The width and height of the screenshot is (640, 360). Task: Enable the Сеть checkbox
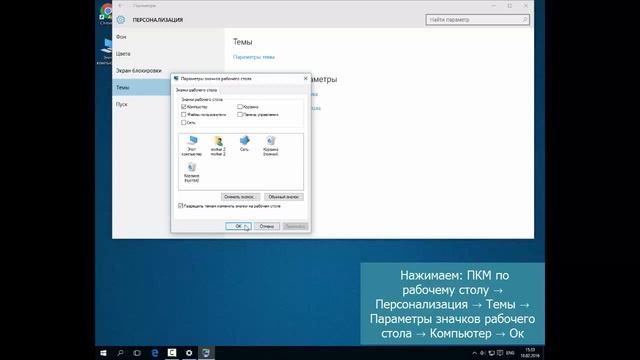[184, 122]
